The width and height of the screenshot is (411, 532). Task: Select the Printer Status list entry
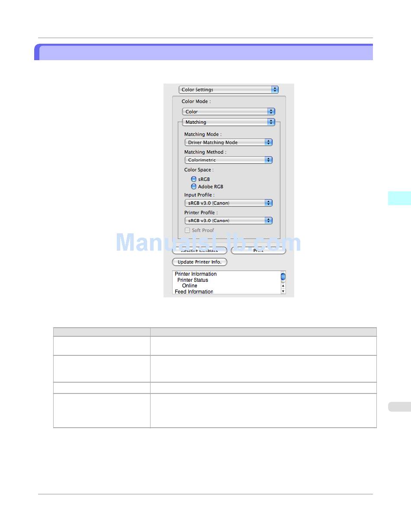coord(193,280)
